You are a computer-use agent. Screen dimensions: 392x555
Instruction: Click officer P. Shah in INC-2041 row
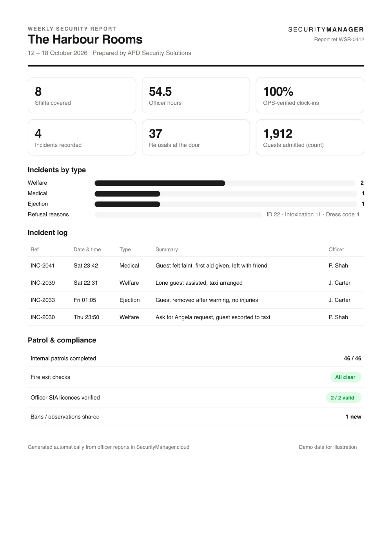click(x=338, y=266)
